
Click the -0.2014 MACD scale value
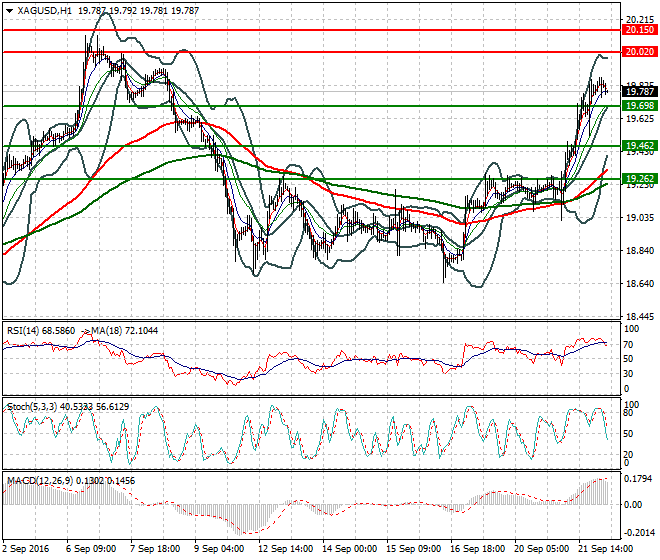[x=639, y=533]
